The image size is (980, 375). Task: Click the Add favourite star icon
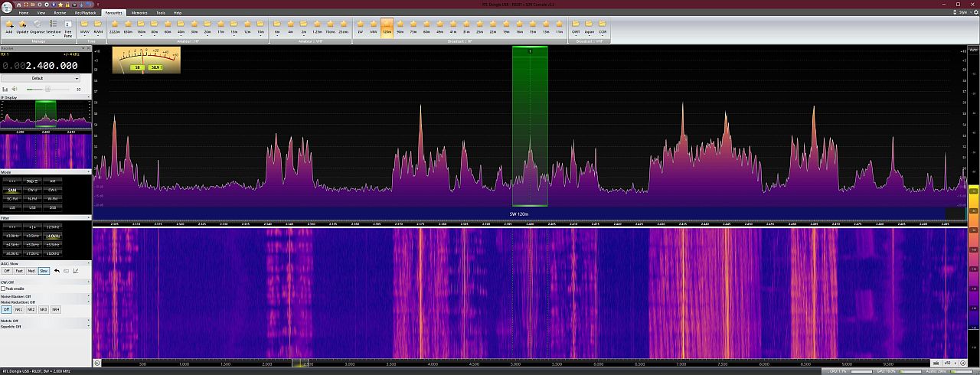click(x=8, y=26)
